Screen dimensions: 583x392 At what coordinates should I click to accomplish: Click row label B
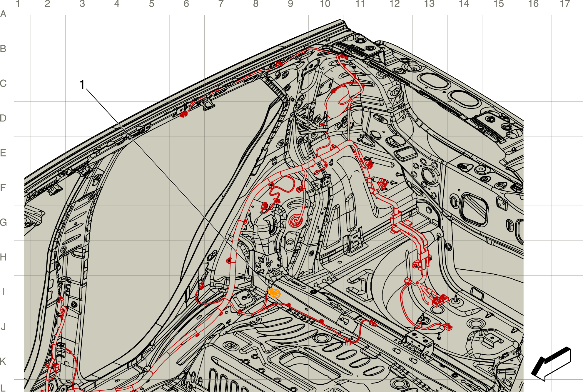click(x=3, y=49)
